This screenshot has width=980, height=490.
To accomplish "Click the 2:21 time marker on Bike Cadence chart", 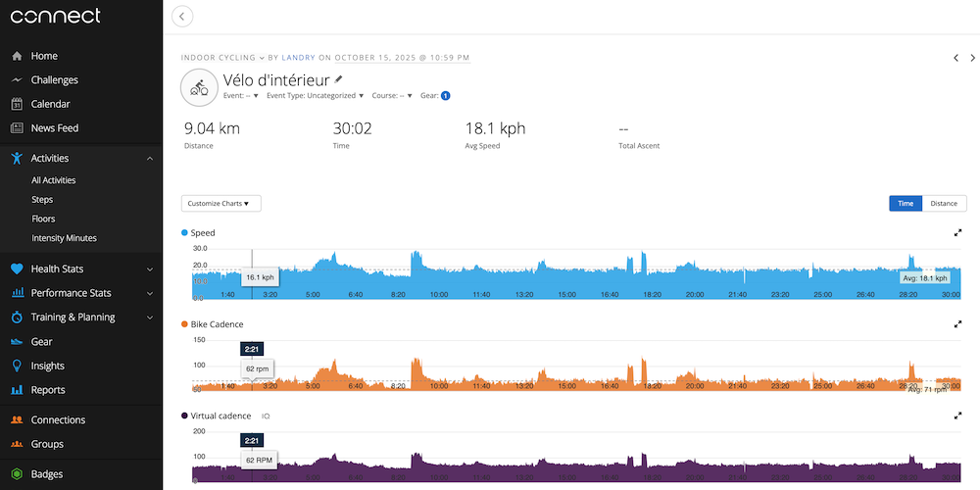I will click(x=251, y=350).
